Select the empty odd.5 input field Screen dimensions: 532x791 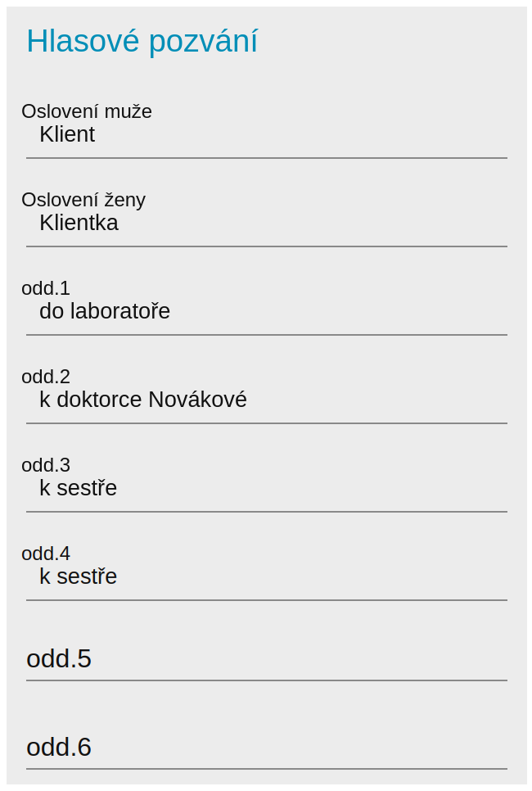click(266, 659)
